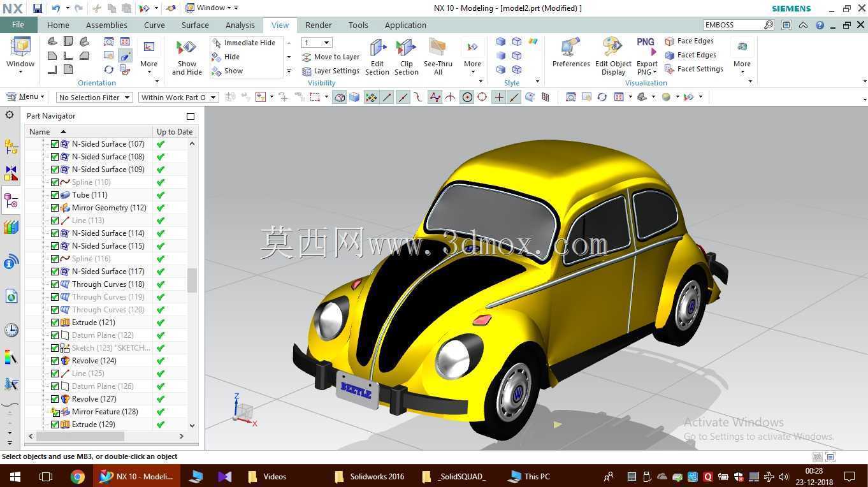This screenshot has width=868, height=487.
Task: Open See-Thru All
Action: [x=438, y=57]
